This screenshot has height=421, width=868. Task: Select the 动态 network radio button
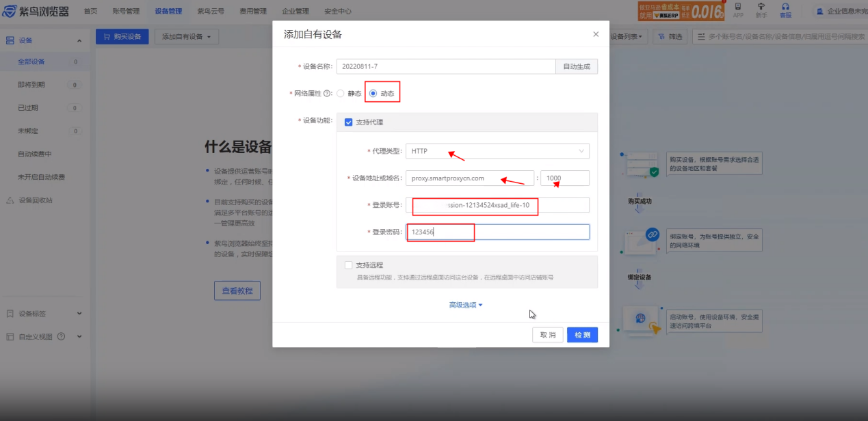point(373,94)
